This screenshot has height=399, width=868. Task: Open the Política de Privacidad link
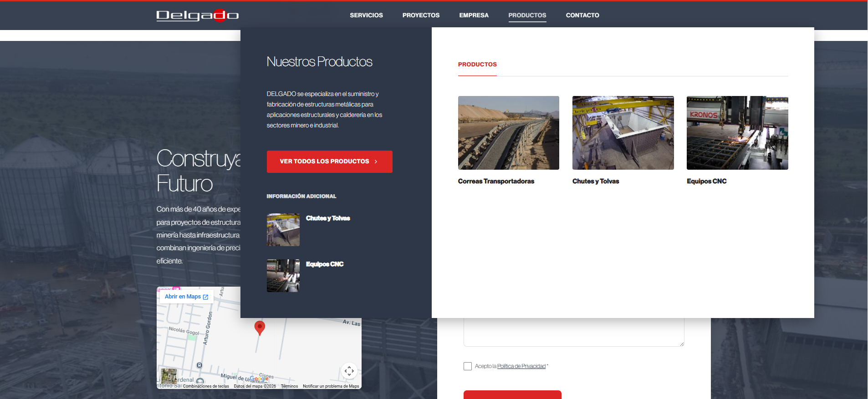(521, 366)
